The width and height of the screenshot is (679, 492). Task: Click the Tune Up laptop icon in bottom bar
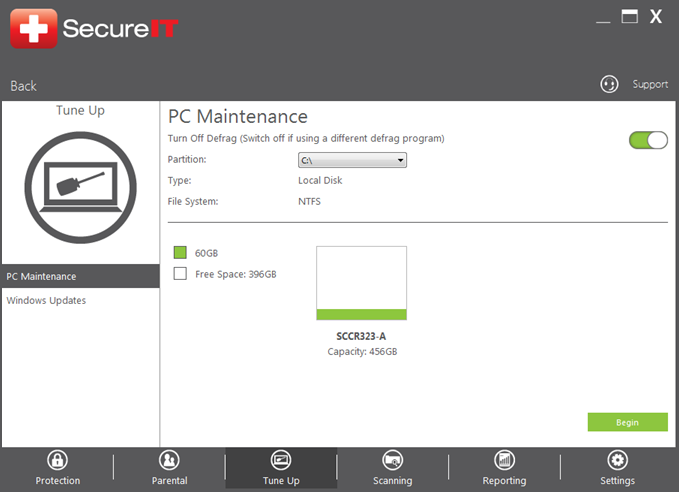tap(281, 460)
